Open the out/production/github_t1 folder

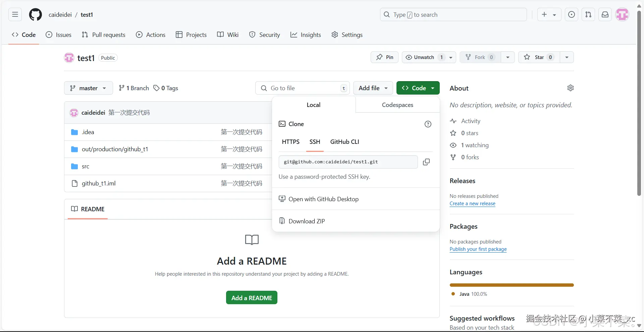click(x=115, y=149)
